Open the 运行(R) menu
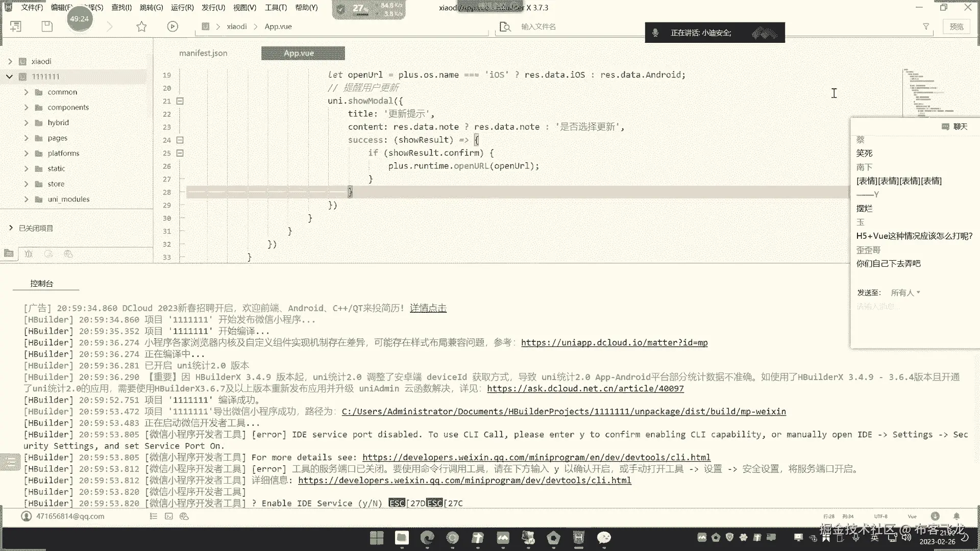 (x=182, y=7)
